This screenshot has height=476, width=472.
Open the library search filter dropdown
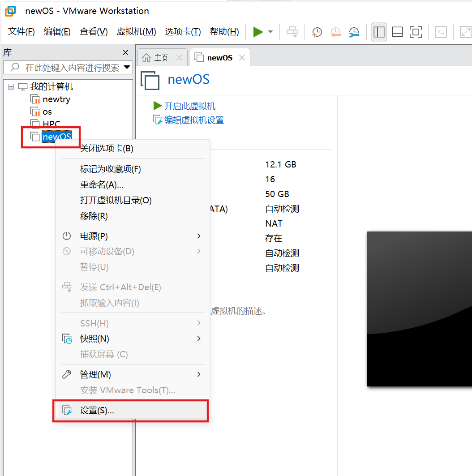click(x=127, y=68)
